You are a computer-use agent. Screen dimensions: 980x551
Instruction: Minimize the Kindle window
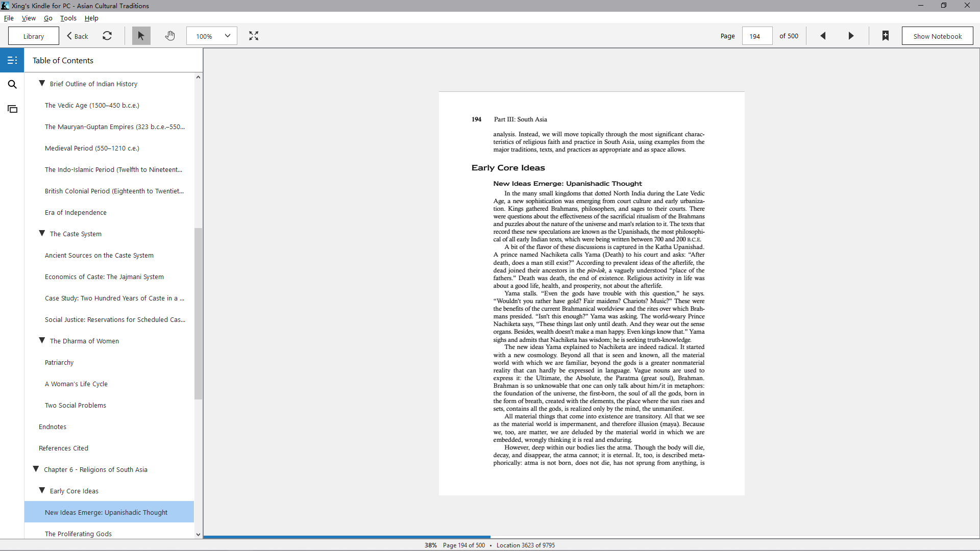point(921,6)
